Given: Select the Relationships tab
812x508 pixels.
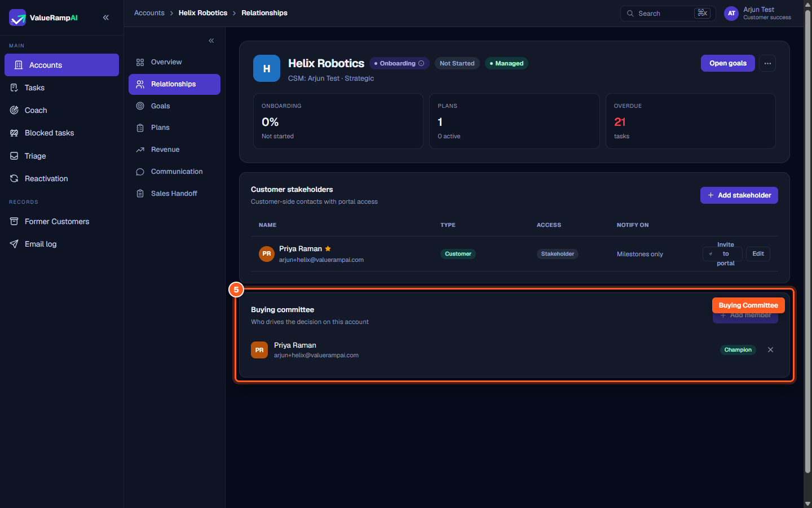Looking at the screenshot, I should (174, 84).
